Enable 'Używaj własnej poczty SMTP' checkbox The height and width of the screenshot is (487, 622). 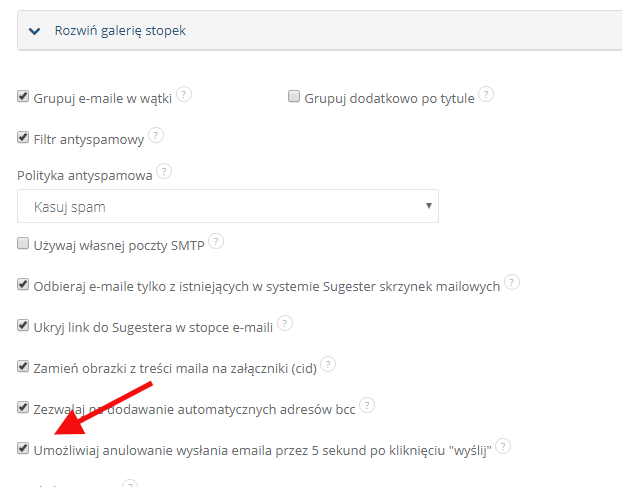[23, 243]
